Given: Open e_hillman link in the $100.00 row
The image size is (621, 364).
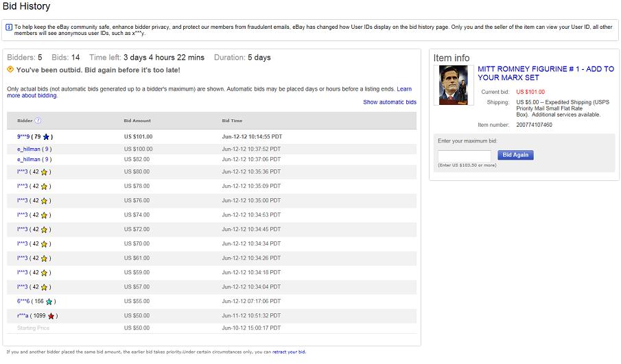Looking at the screenshot, I should (29, 149).
